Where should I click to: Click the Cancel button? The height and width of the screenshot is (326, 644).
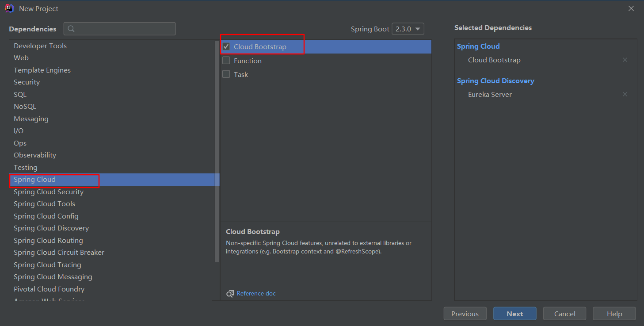(565, 314)
